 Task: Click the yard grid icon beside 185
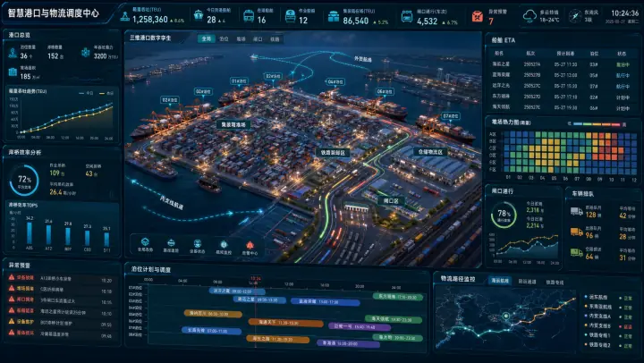pyautogui.click(x=13, y=72)
